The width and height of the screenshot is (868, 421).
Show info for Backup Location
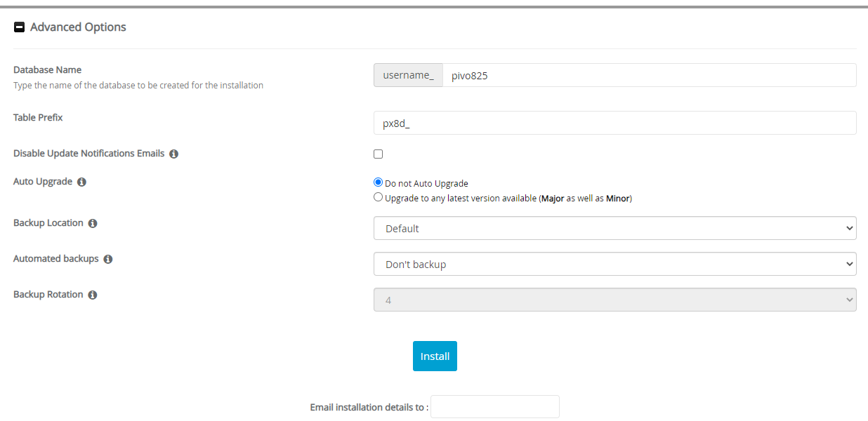coord(93,223)
